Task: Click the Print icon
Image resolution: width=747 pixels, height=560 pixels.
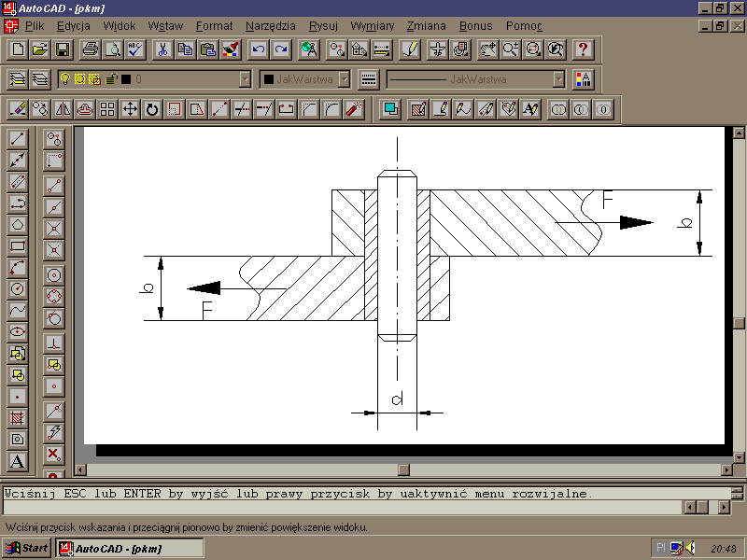Action: point(90,49)
